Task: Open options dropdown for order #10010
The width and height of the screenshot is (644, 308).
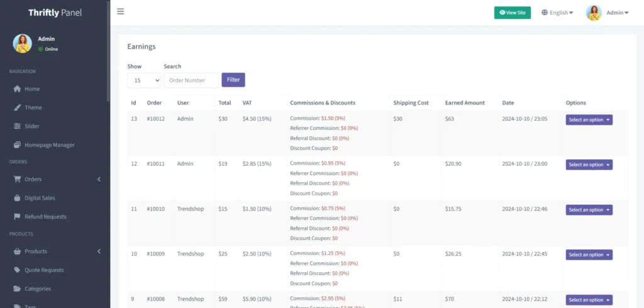Action: pyautogui.click(x=589, y=210)
